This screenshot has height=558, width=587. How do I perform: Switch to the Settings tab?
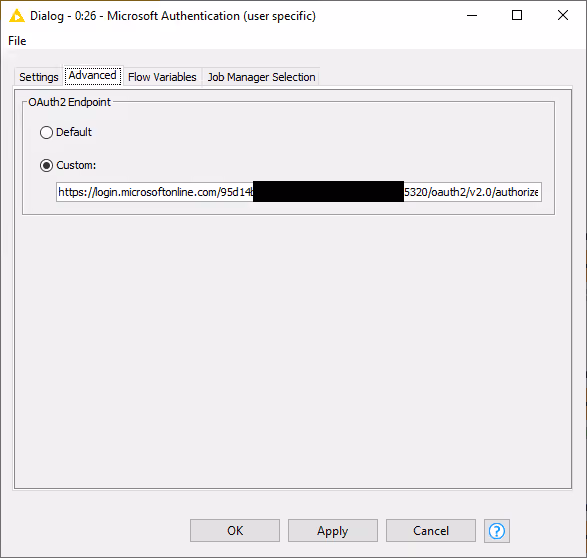click(x=39, y=77)
